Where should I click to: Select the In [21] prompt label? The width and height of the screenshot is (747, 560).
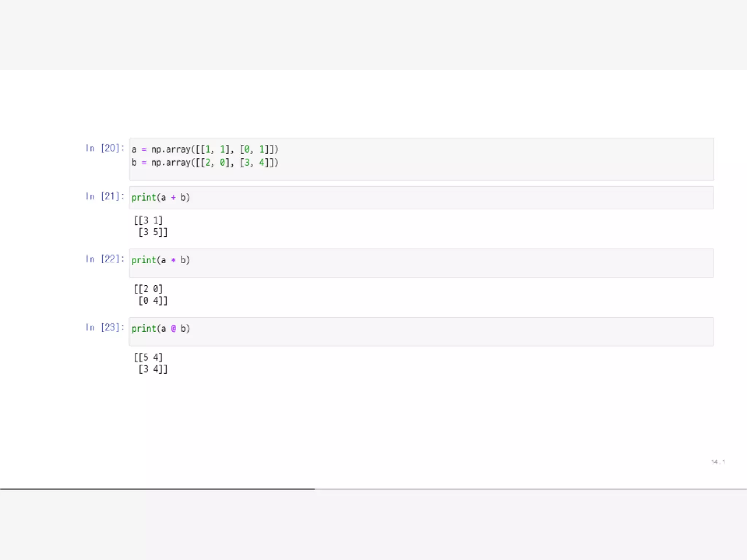[105, 197]
